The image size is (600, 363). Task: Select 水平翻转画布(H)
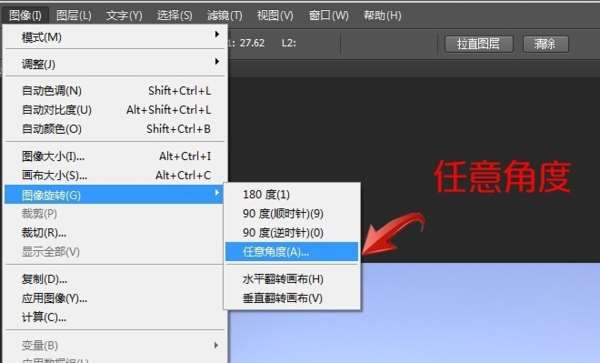[292, 279]
